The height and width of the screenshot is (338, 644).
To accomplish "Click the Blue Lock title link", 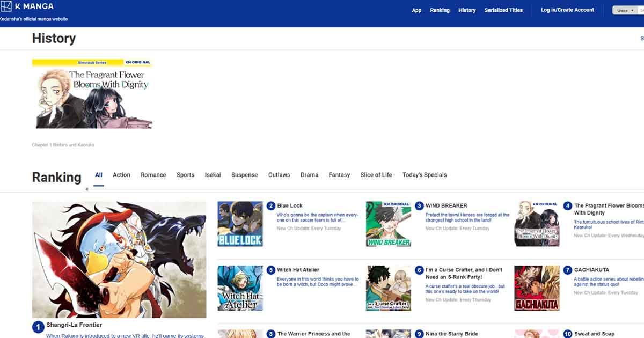I will click(290, 205).
